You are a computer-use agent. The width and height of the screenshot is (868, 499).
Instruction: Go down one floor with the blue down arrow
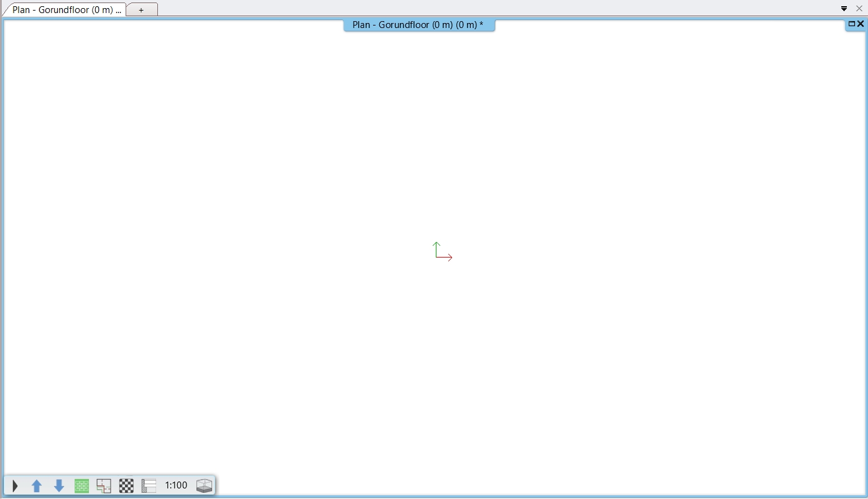[59, 486]
